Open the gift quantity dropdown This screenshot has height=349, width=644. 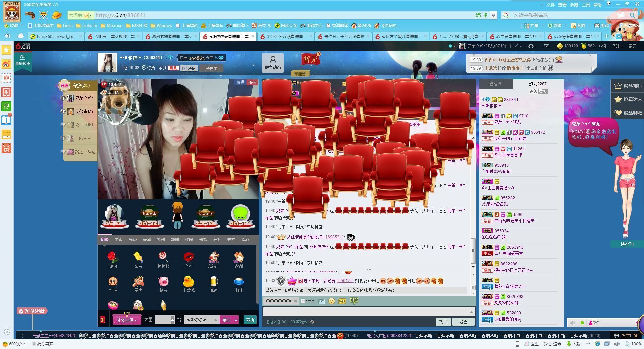[x=172, y=320]
